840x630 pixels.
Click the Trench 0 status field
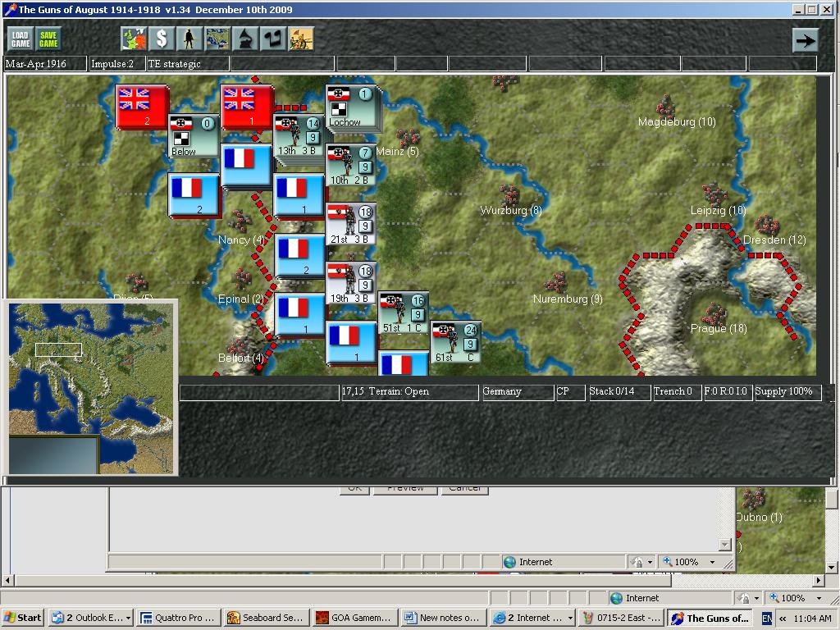click(677, 392)
